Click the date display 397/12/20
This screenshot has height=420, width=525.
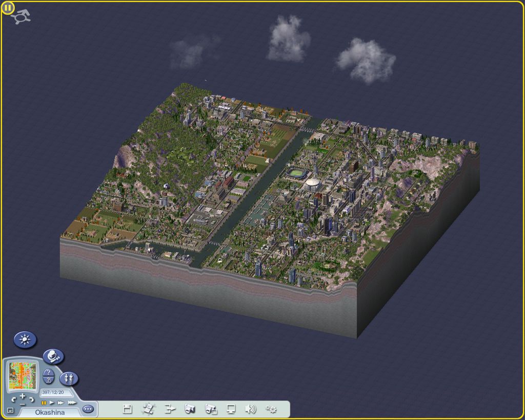53,392
